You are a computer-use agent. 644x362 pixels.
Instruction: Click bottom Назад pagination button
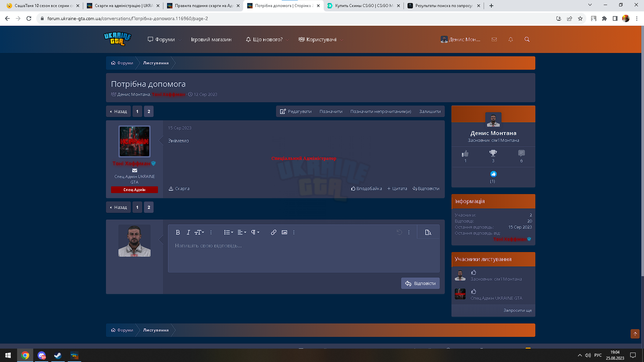(118, 207)
